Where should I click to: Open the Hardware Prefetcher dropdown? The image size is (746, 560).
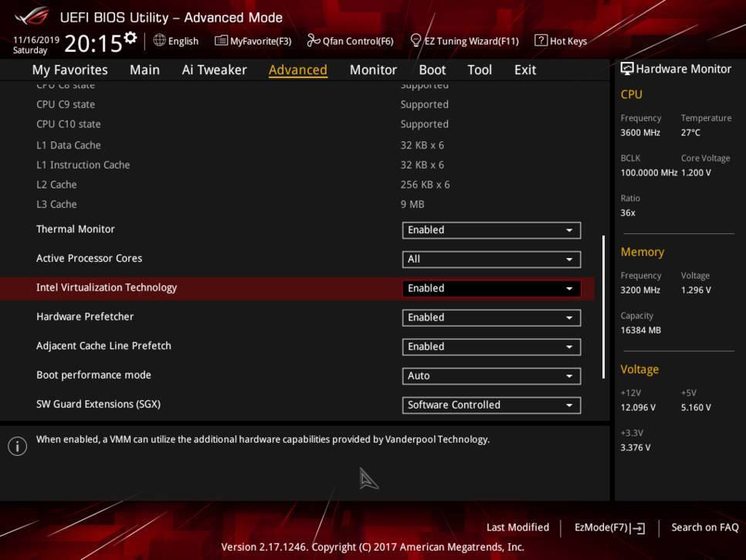pyautogui.click(x=491, y=317)
